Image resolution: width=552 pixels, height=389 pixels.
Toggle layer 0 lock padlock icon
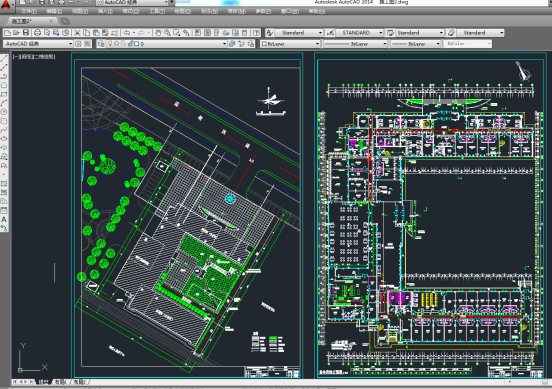click(130, 43)
